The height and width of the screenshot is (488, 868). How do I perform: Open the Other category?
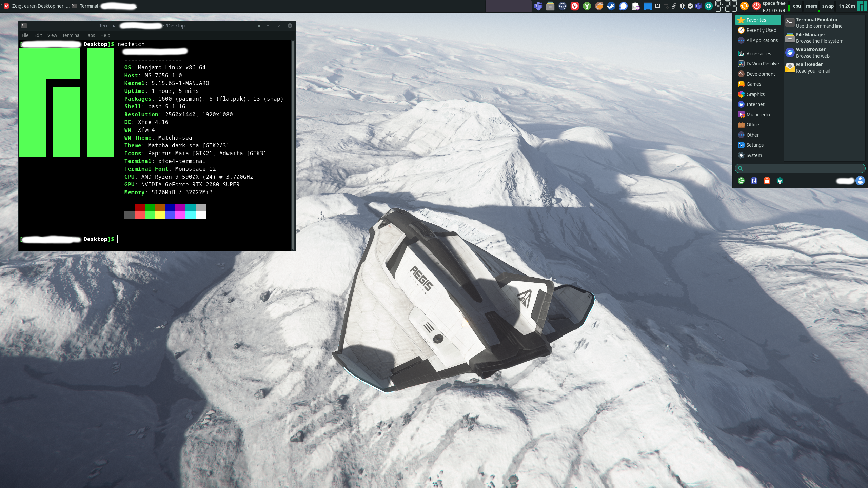point(758,135)
